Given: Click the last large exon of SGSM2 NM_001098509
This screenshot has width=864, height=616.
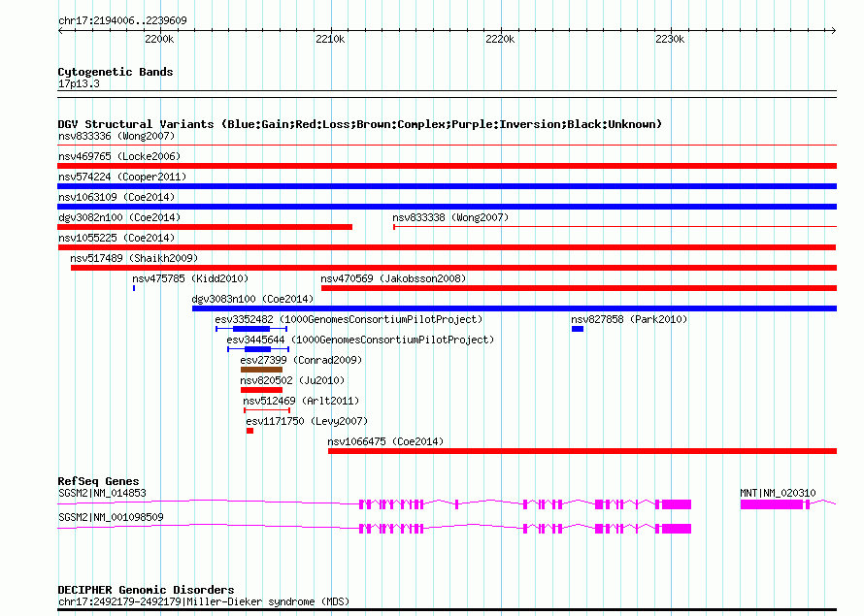Looking at the screenshot, I should point(676,529).
